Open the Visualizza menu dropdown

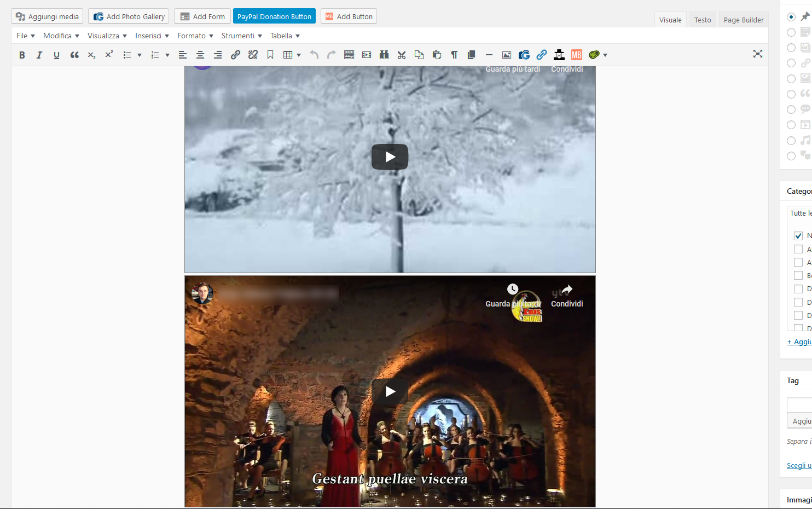point(107,36)
